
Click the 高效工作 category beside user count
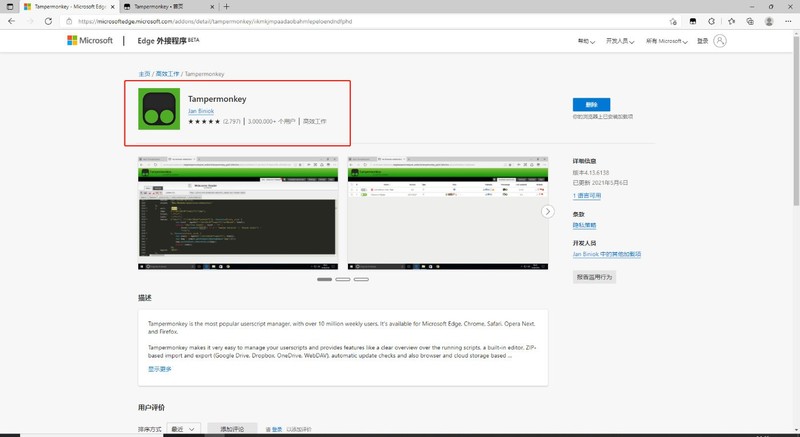point(315,121)
